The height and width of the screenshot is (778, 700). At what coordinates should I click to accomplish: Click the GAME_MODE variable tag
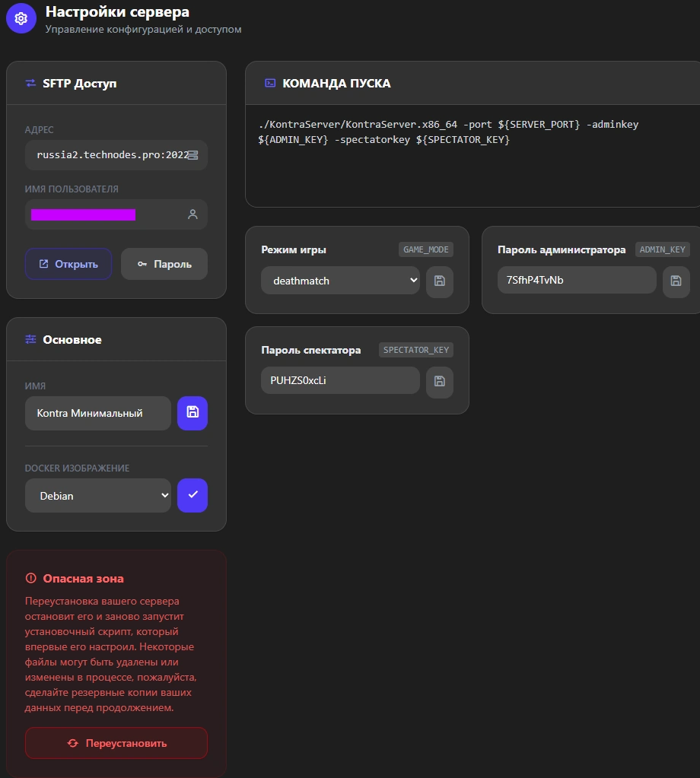pyautogui.click(x=426, y=249)
